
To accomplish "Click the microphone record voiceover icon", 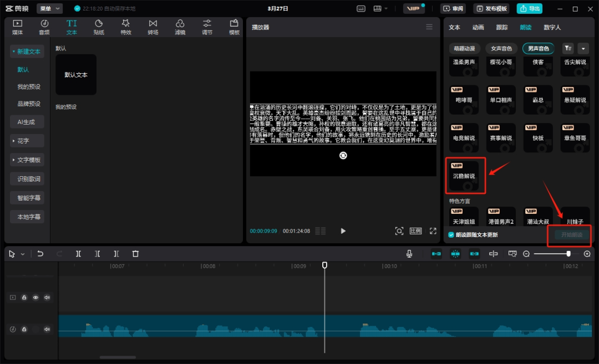I will tap(409, 254).
